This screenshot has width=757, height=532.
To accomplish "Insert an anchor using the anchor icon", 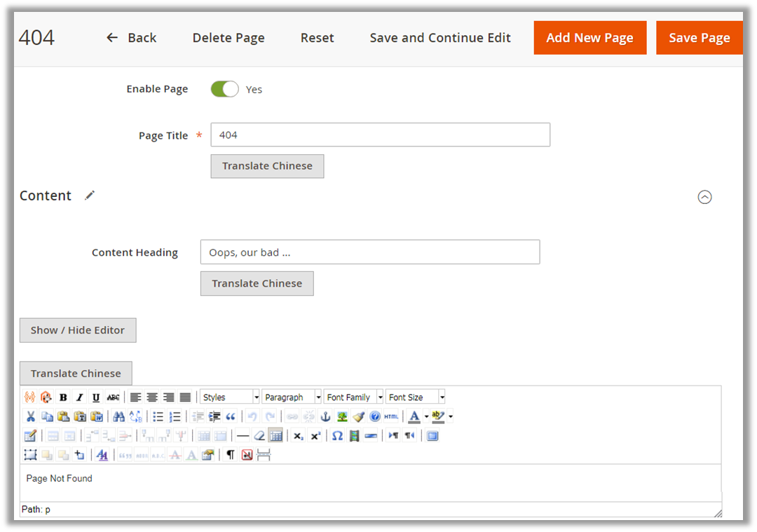I will click(325, 416).
